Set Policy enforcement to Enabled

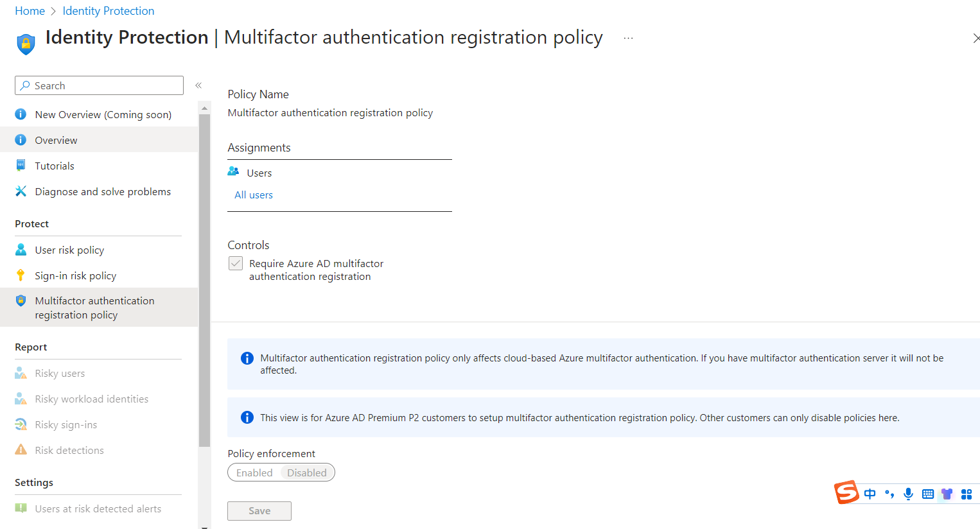coord(254,473)
